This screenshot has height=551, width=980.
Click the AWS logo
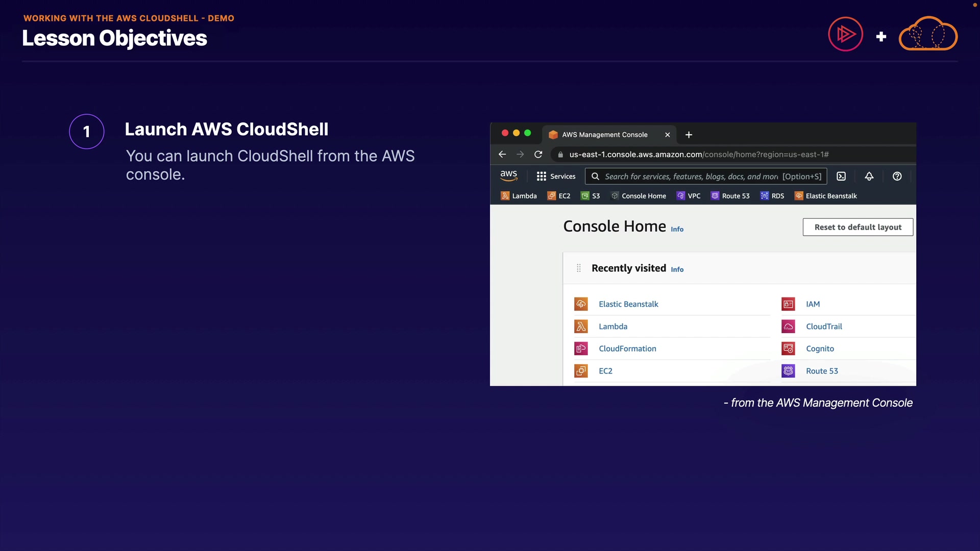[508, 176]
